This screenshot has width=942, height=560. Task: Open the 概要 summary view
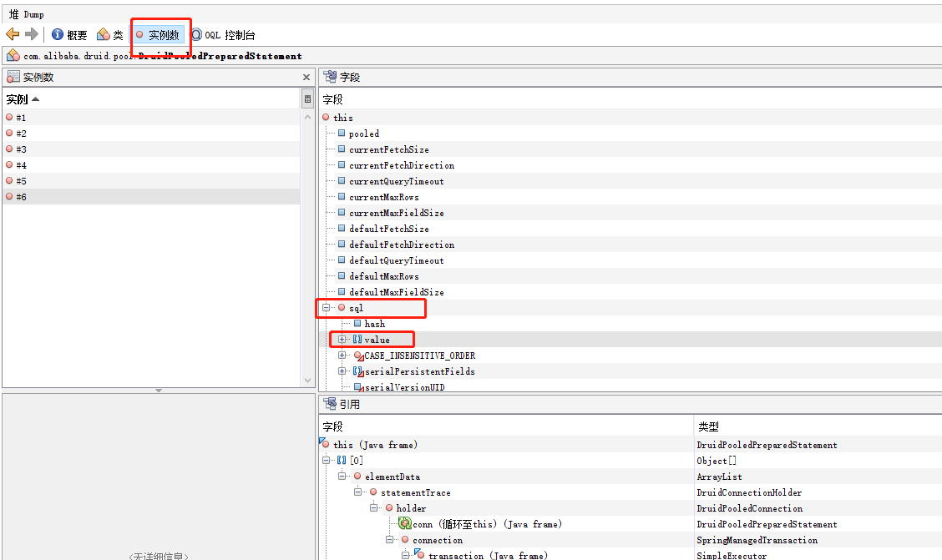69,35
